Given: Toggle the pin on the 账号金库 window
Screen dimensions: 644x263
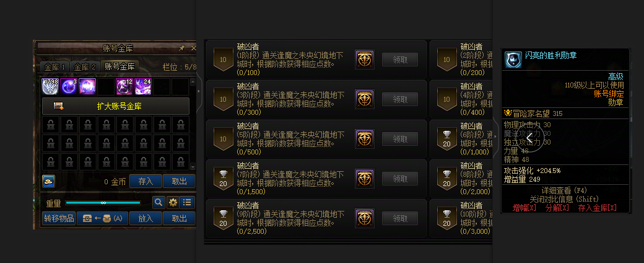Looking at the screenshot, I should (181, 48).
